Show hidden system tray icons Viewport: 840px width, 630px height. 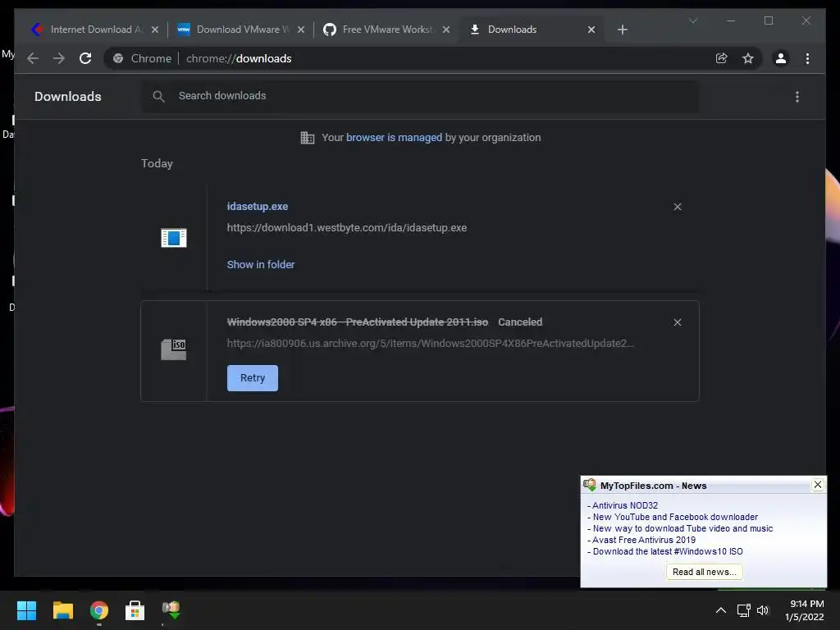(x=721, y=610)
